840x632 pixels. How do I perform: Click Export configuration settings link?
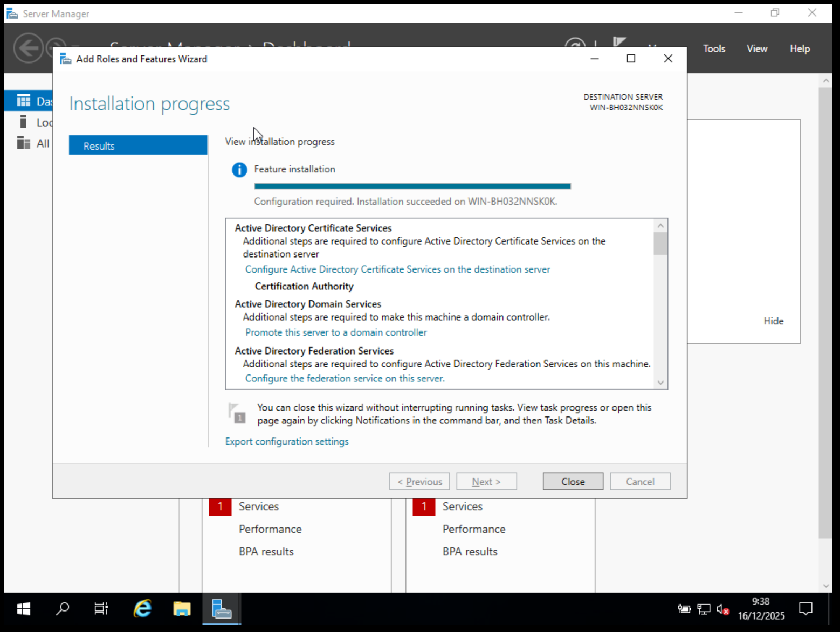click(x=287, y=441)
